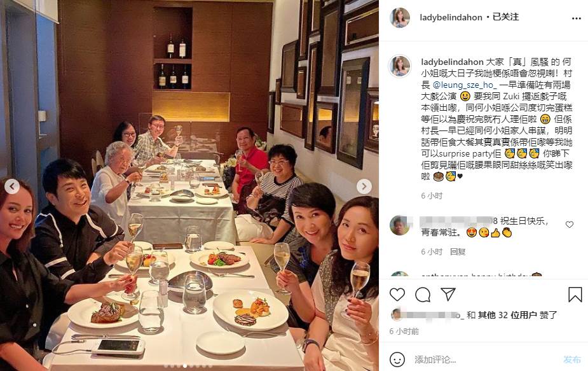The height and width of the screenshot is (371, 588).
Task: Go to the previous photo with left arrow
Action: tap(12, 186)
